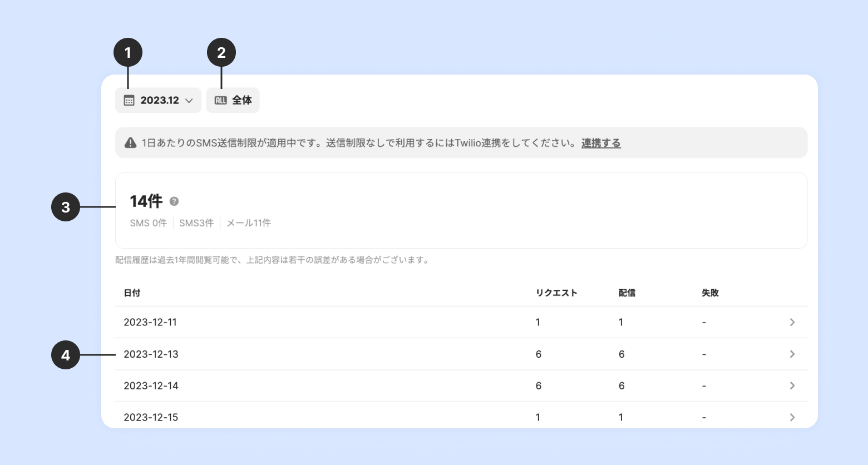This screenshot has width=868, height=465.
Task: Click the SMS送信制限 notice message text
Action: point(359,143)
